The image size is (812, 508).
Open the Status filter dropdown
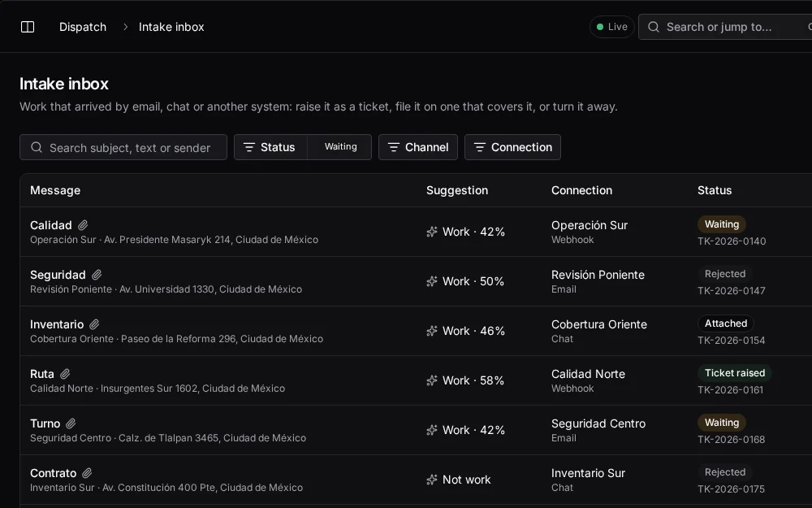[x=270, y=147]
